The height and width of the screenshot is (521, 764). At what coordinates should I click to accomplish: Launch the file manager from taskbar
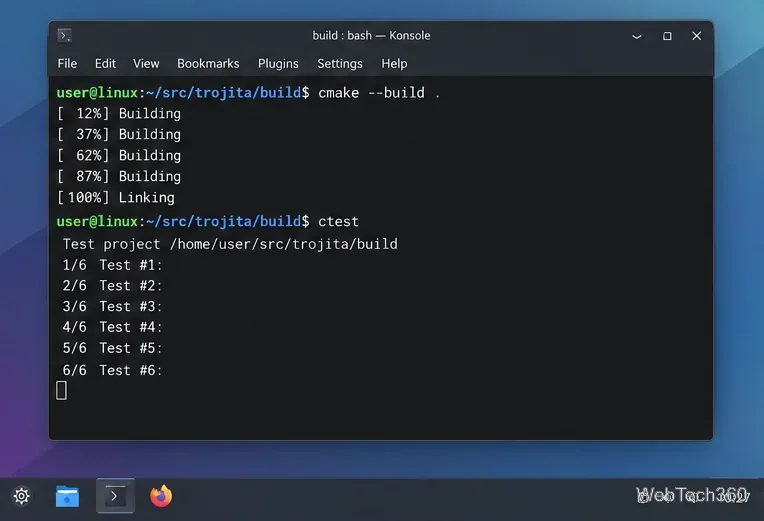[67, 496]
